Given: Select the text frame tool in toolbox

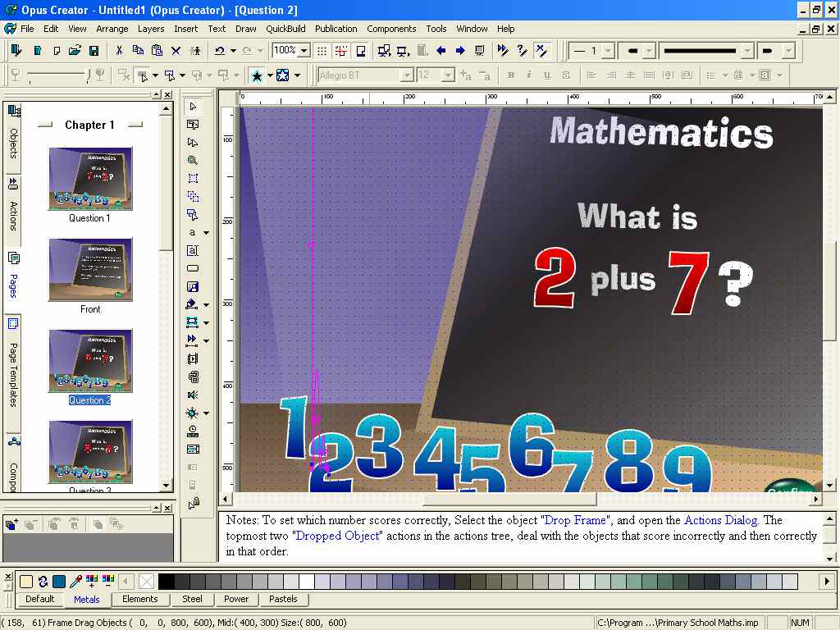Looking at the screenshot, I should tap(193, 250).
